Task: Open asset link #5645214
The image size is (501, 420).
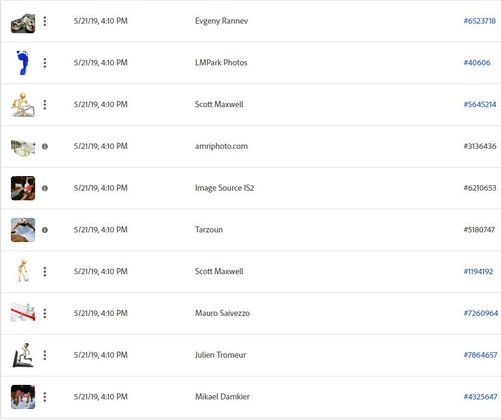Action: pyautogui.click(x=480, y=104)
